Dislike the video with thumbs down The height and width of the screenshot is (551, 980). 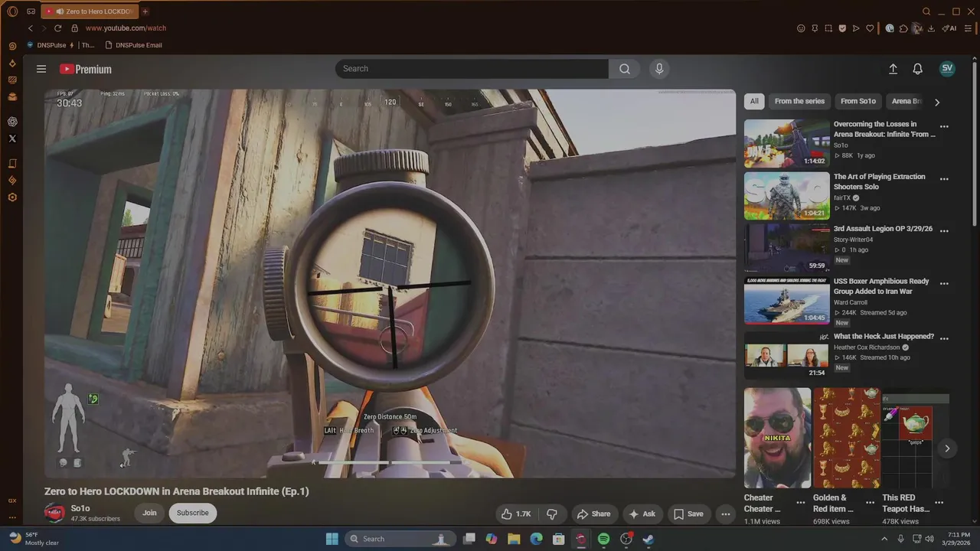click(x=551, y=514)
